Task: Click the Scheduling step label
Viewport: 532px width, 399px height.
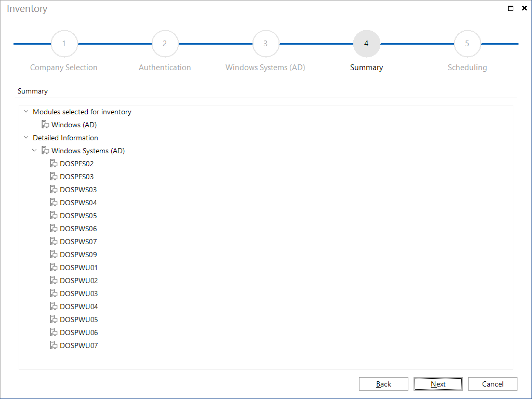Action: (x=467, y=68)
